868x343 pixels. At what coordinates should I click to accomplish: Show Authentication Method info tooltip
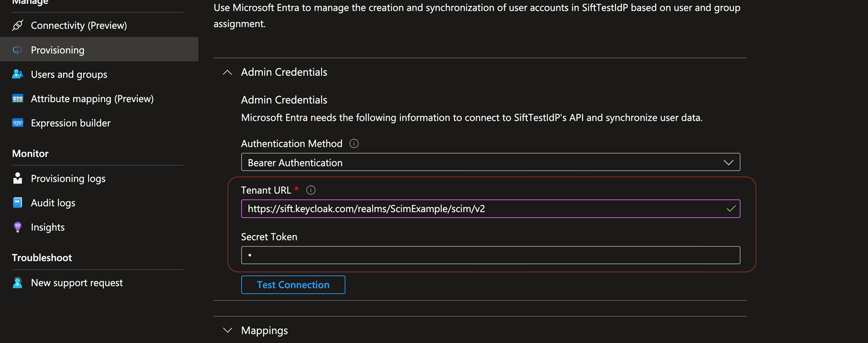[354, 144]
